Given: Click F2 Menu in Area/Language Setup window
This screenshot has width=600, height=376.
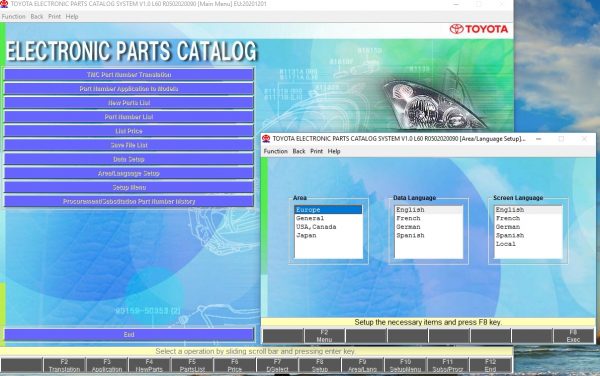Looking at the screenshot, I should coord(324,336).
